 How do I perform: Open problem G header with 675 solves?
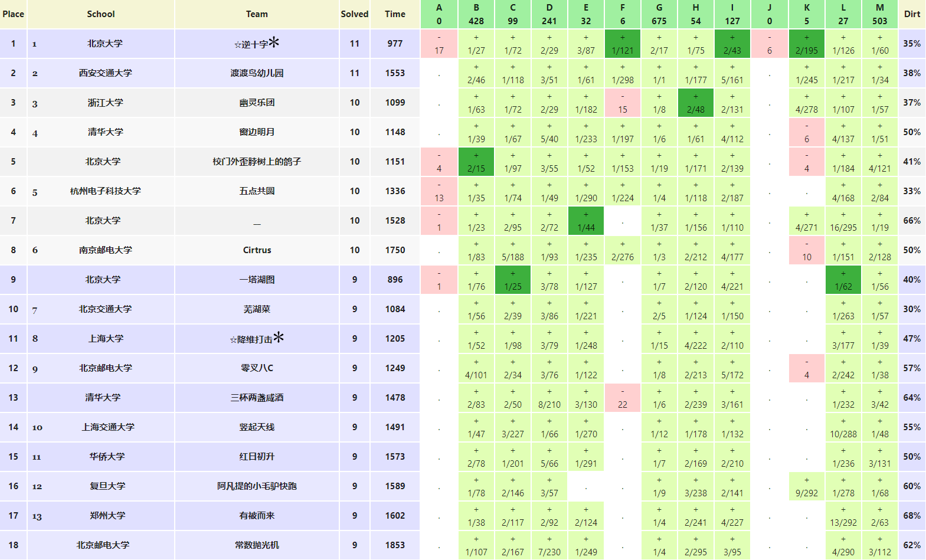(659, 14)
